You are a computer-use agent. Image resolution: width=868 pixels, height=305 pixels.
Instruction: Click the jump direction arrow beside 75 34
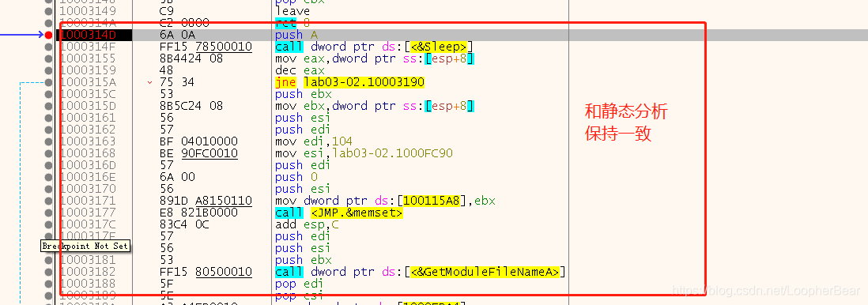[149, 82]
